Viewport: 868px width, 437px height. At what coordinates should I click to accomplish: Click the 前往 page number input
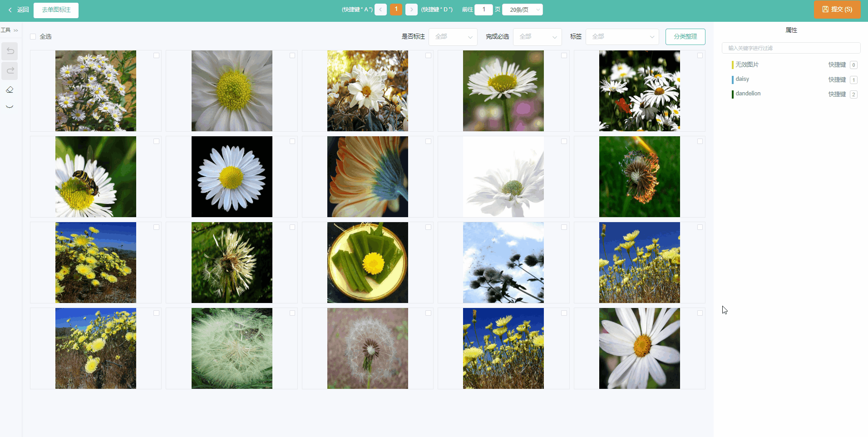point(483,10)
